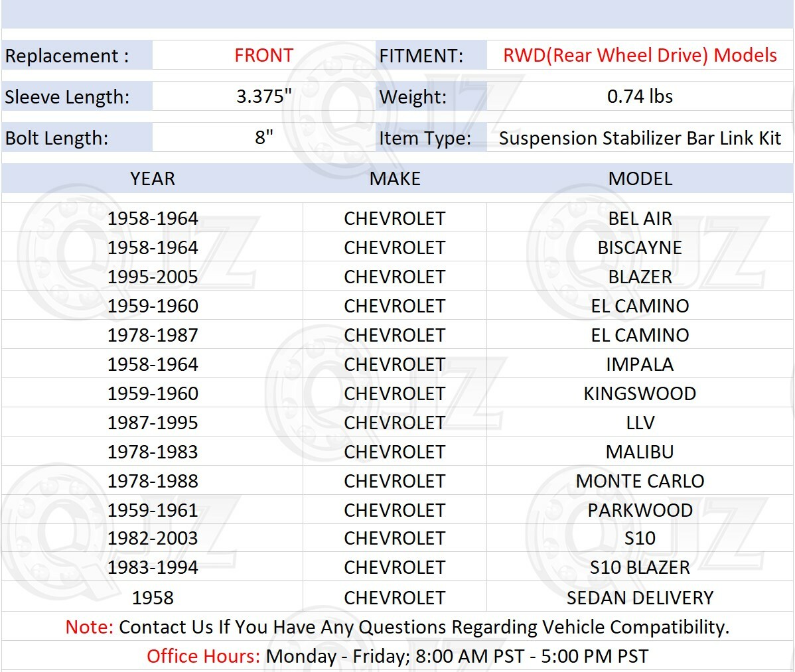Select the S10 BLAZER row
795x672 pixels.
point(640,567)
